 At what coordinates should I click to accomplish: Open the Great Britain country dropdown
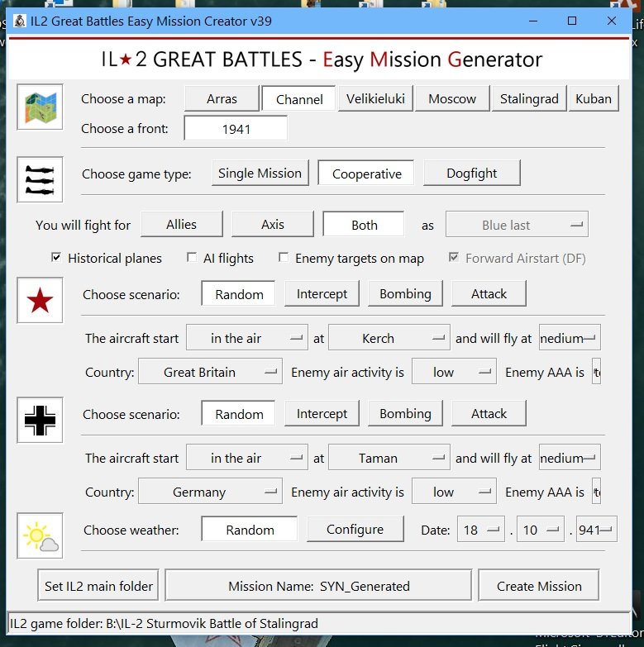coord(210,371)
